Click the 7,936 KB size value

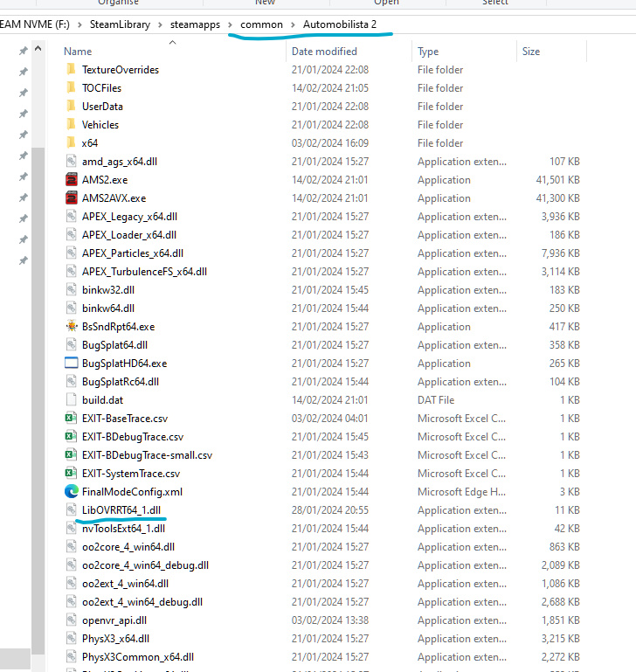(x=560, y=253)
